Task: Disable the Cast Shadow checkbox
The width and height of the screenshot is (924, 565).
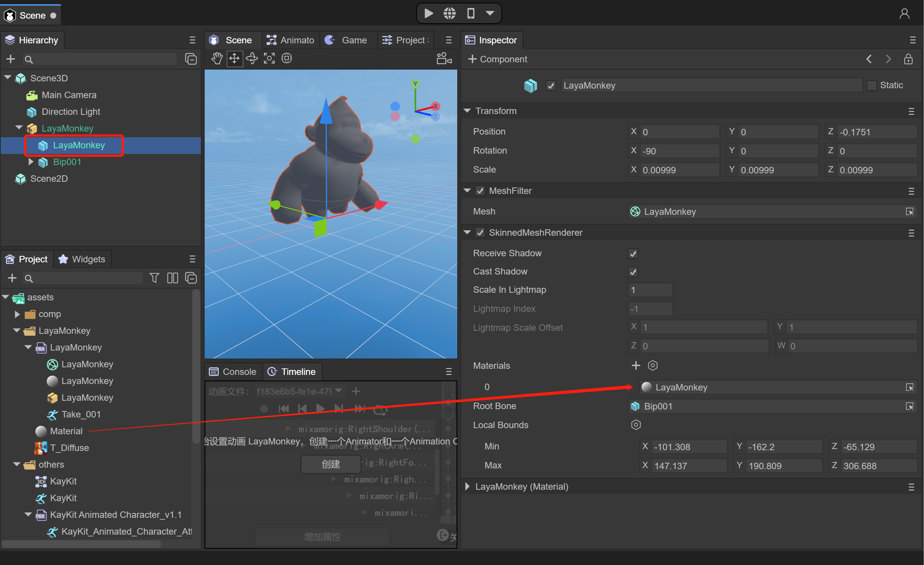Action: tap(633, 272)
